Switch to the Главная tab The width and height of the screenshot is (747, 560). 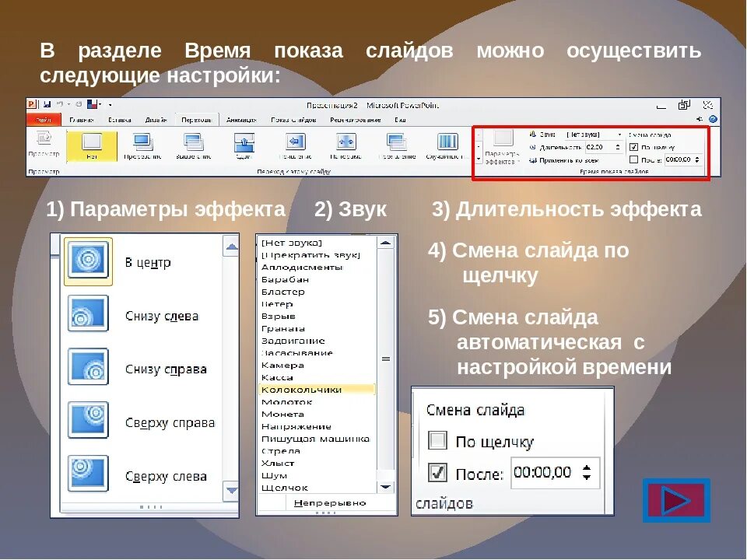82,120
